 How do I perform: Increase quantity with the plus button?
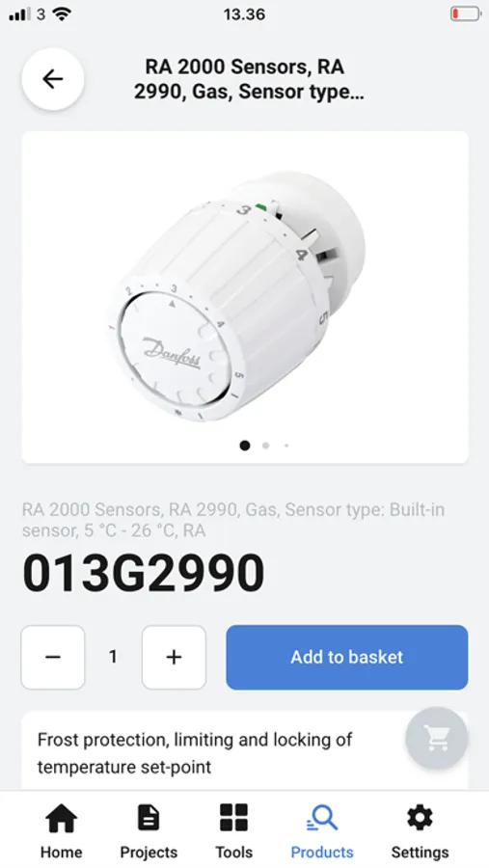174,657
